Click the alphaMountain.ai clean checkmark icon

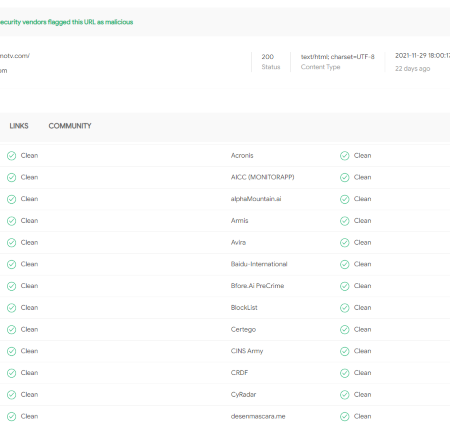pos(345,199)
